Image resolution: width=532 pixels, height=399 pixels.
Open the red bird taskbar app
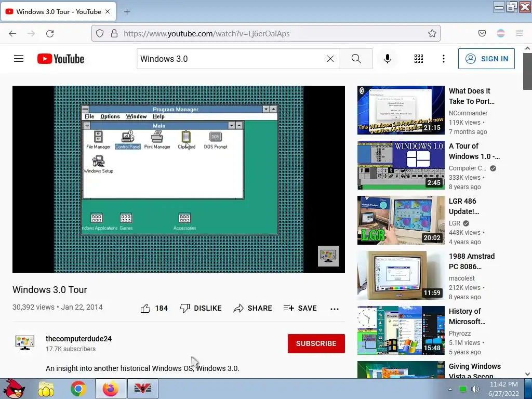(143, 389)
